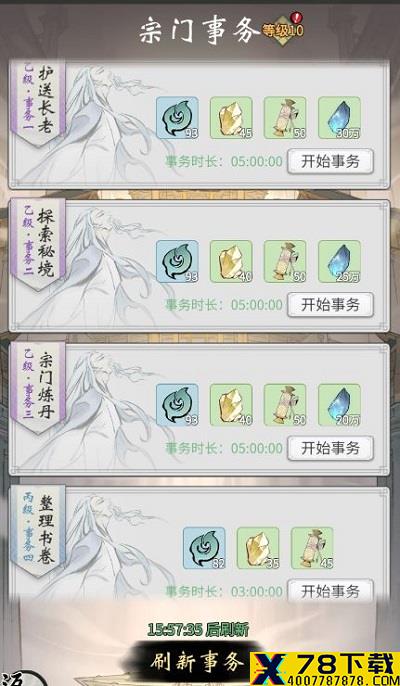
Task: Select the 护送长老 banner label
Action: point(38,103)
